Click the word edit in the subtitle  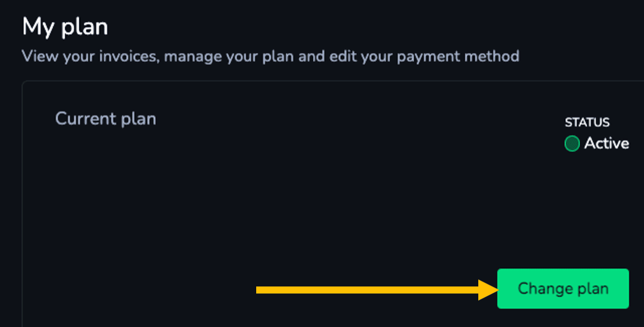pos(343,56)
